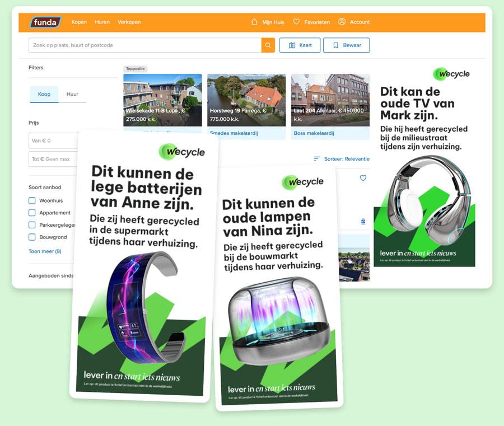Focus the place or postcode search field

click(145, 45)
